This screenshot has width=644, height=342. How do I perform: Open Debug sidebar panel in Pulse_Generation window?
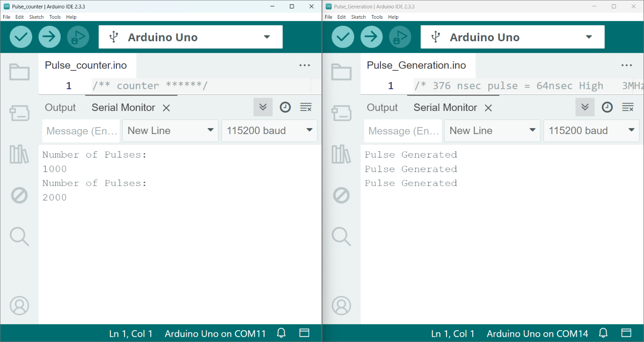click(341, 195)
